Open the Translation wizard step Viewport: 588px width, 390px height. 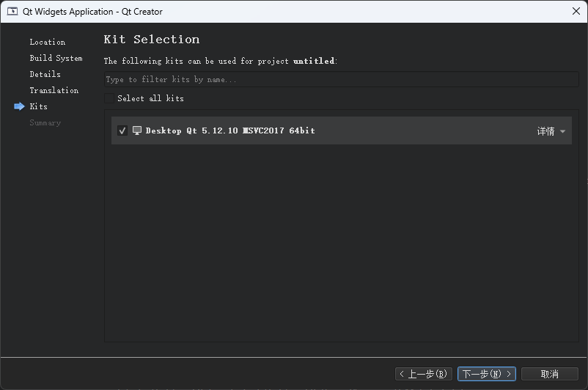[x=54, y=90]
